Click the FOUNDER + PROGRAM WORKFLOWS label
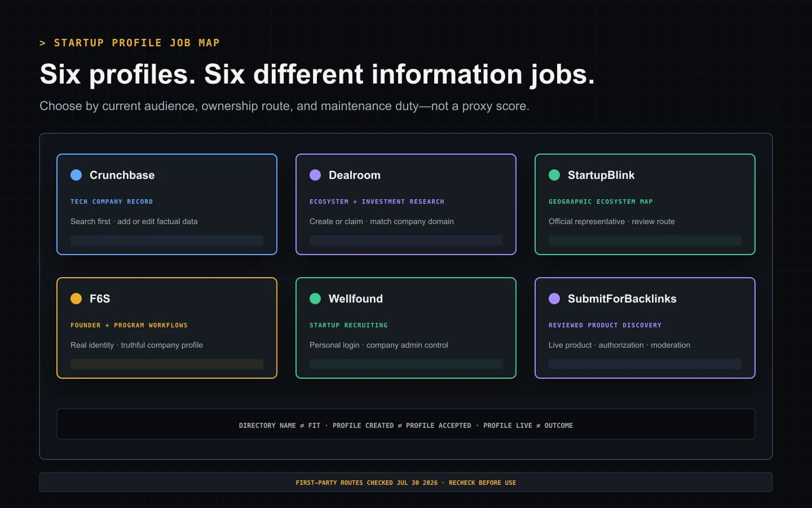The height and width of the screenshot is (508, 812). pos(129,325)
